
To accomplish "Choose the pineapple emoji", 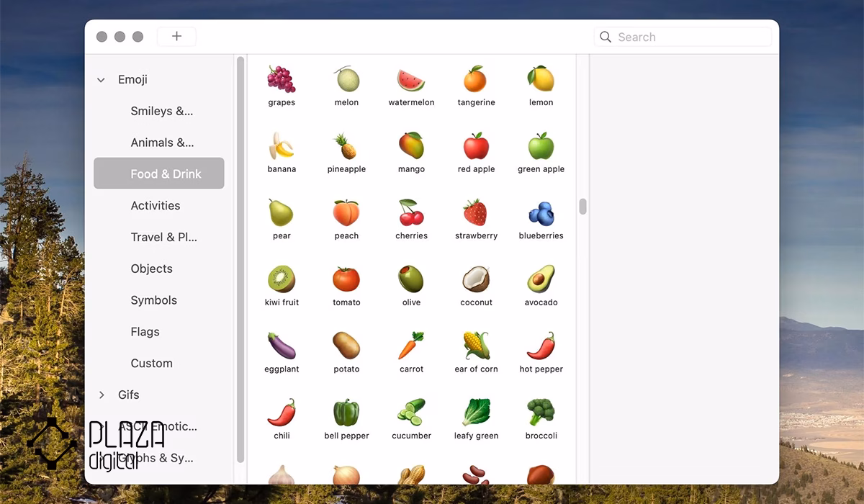I will (x=346, y=146).
